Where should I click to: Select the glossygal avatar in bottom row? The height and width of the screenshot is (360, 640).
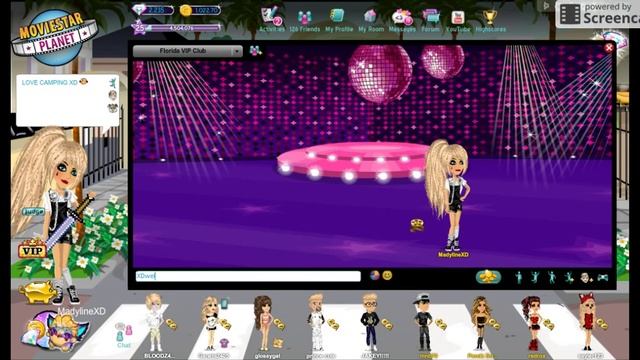pyautogui.click(x=264, y=323)
